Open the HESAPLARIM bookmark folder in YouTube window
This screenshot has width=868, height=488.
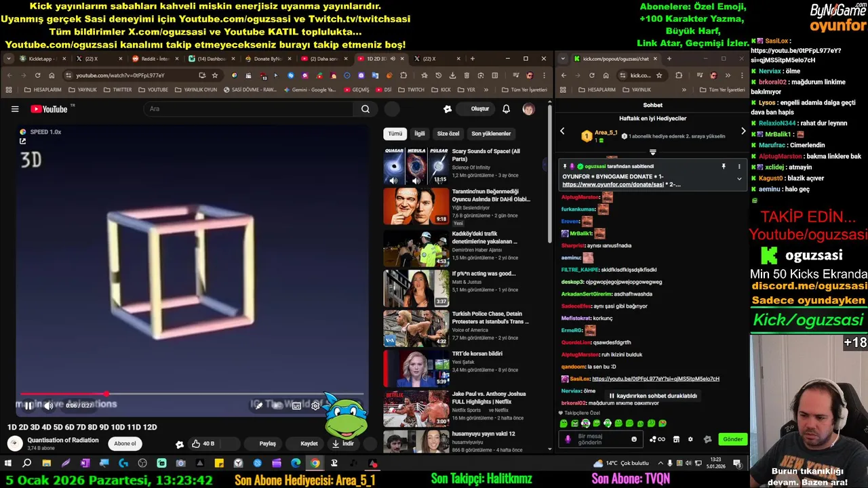(x=43, y=89)
